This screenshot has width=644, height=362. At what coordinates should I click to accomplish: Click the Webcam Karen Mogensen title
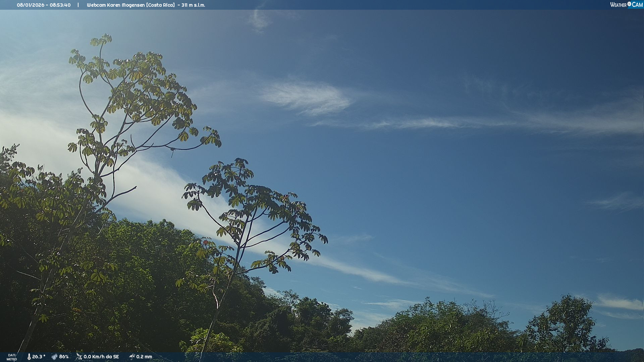(116, 5)
